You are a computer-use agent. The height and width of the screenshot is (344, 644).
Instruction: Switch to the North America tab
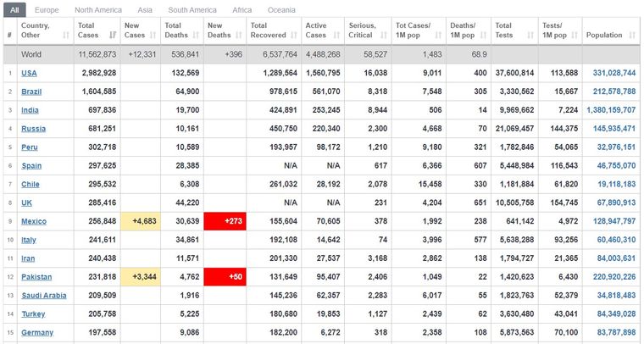(x=97, y=10)
